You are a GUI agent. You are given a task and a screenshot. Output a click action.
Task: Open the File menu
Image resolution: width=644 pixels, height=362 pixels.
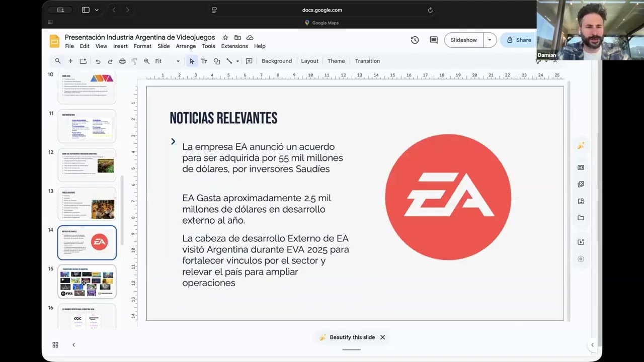click(x=69, y=46)
